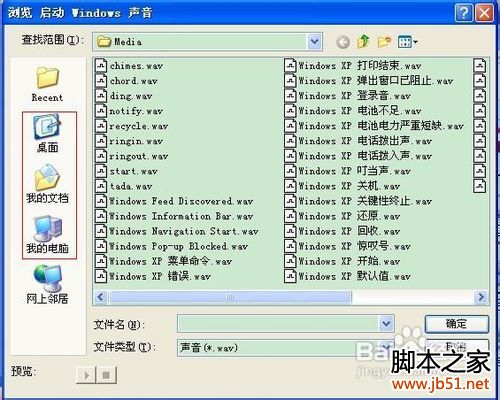
Task: Select chimes.wav file icon
Action: 101,65
